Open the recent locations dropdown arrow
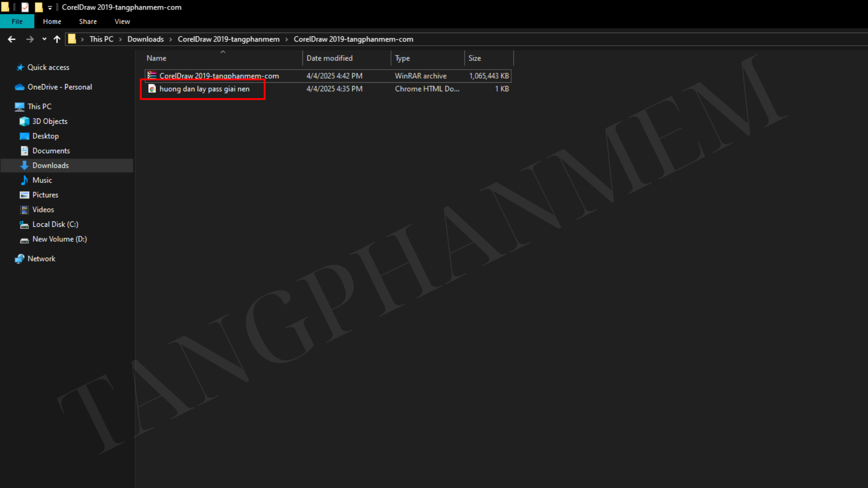Viewport: 868px width, 488px height. (44, 39)
